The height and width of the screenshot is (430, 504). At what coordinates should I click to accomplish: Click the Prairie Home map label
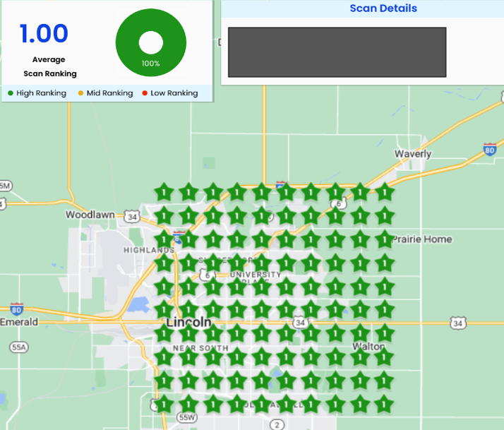click(422, 239)
